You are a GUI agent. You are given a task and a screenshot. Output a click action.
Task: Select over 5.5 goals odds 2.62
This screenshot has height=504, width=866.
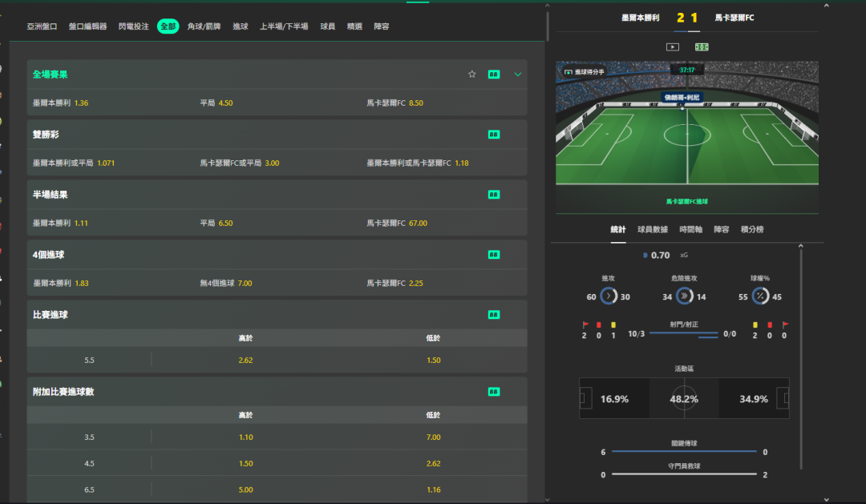pos(245,361)
